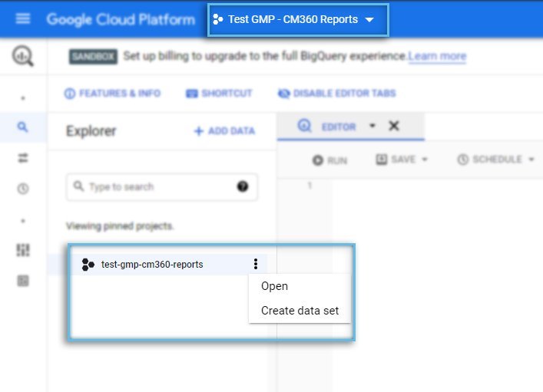Click the three-dot menu for test-gmp-cm360-reports
Screen dimensions: 543x392
coord(256,264)
